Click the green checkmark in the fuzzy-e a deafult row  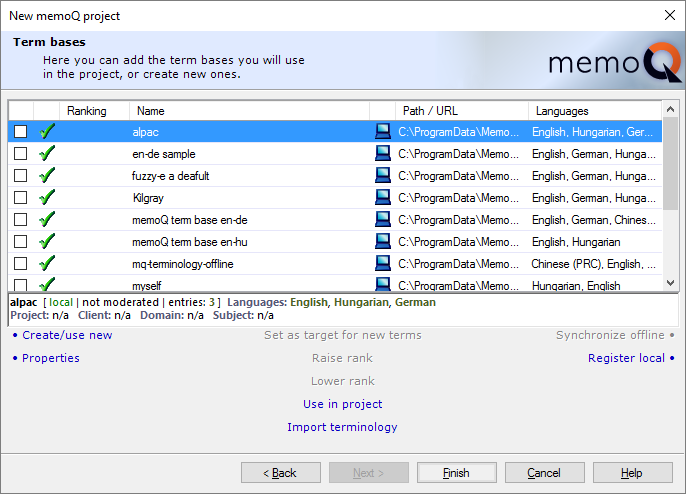(x=47, y=175)
